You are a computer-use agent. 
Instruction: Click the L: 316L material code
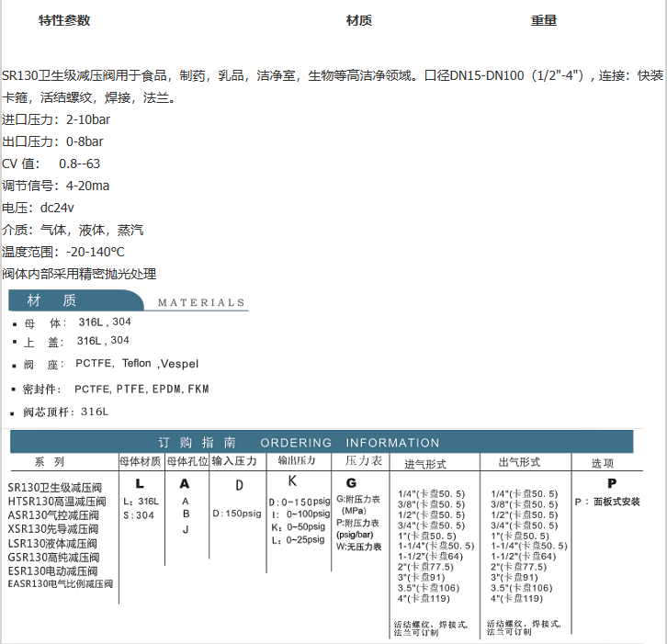(141, 502)
